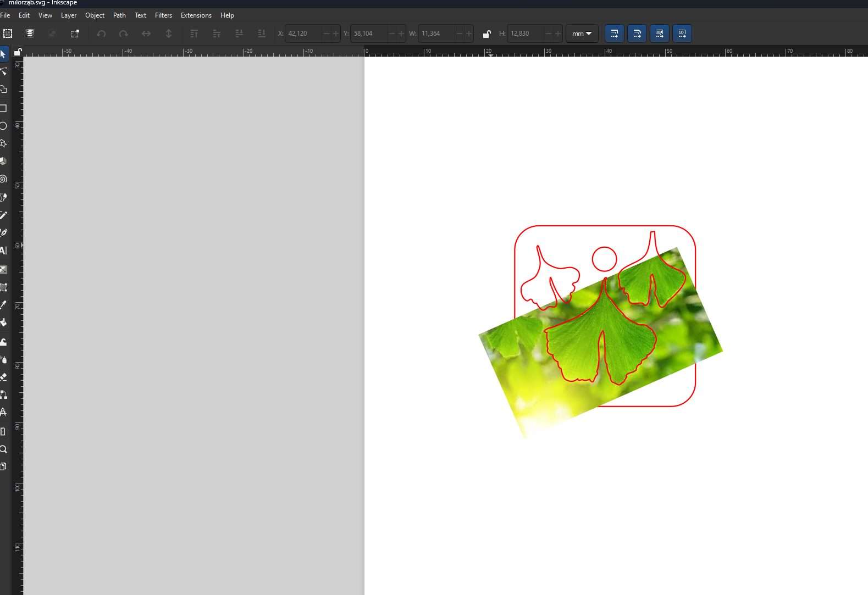Select the Calligraphy tool
868x595 pixels.
(3, 232)
